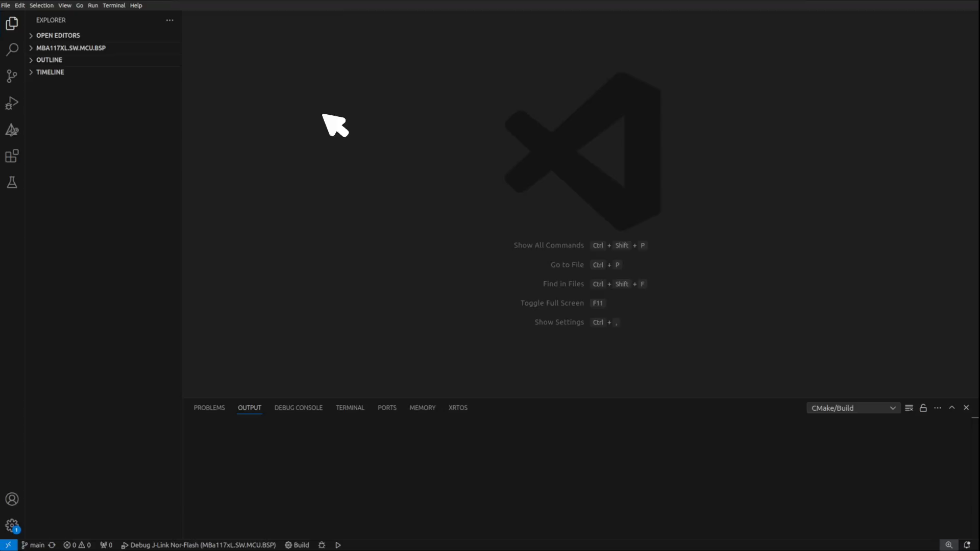Click the EXPLORER panel title
The width and height of the screenshot is (980, 551).
coord(51,20)
